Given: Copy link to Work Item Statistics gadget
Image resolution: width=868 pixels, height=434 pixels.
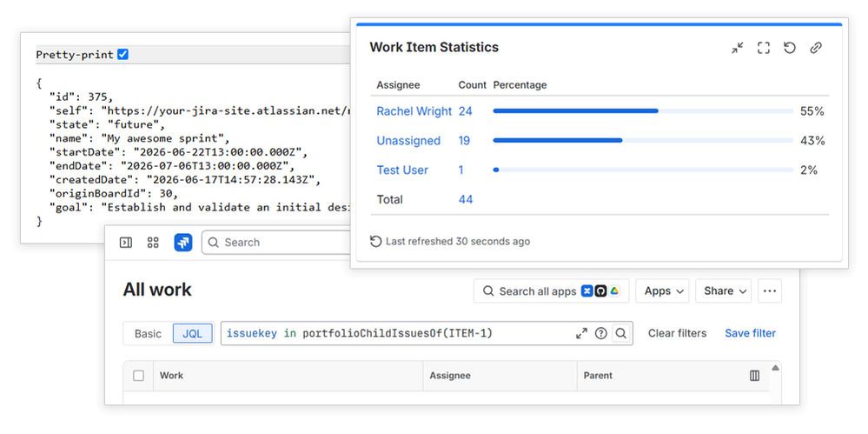Looking at the screenshot, I should pos(815,48).
